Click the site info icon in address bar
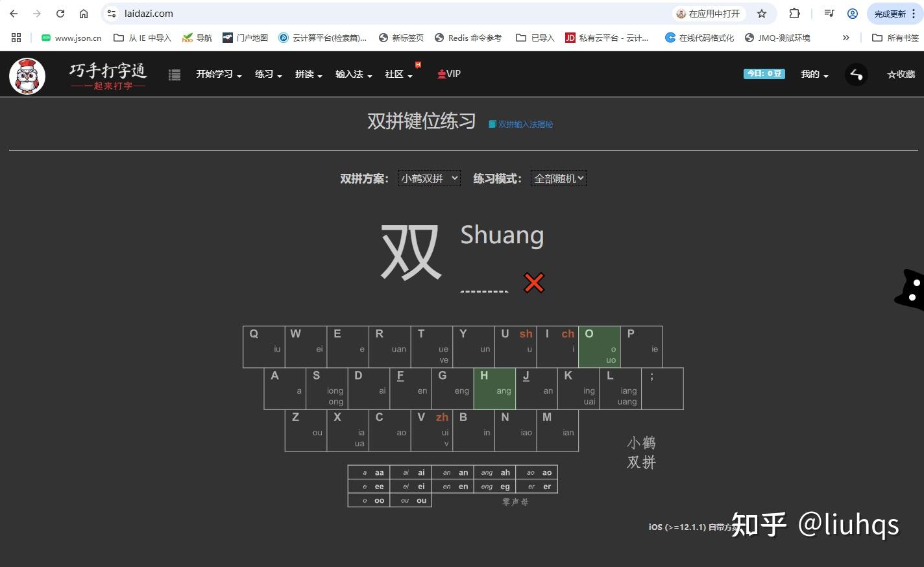 pyautogui.click(x=112, y=14)
